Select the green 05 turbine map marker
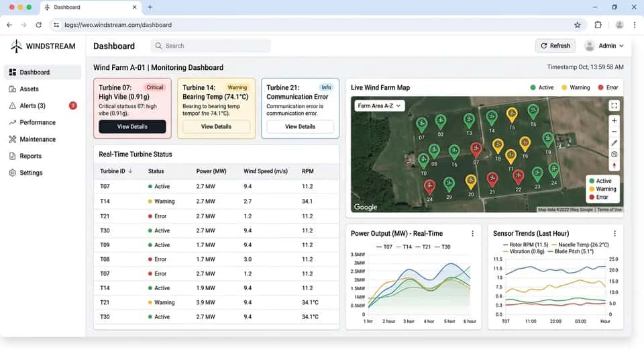 tap(434, 152)
